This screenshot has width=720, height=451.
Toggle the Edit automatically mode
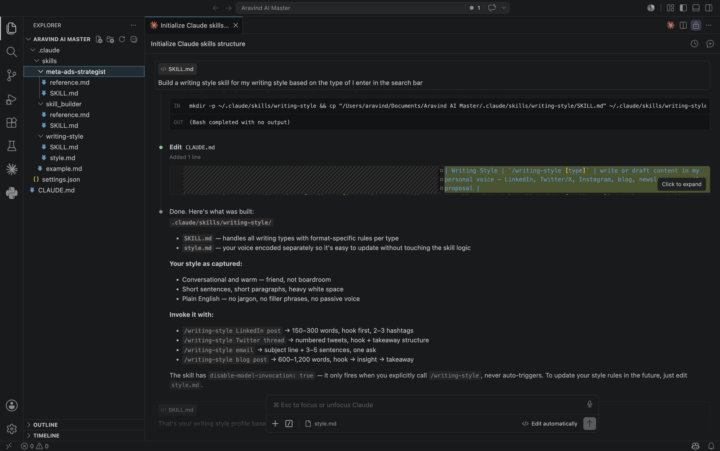[550, 423]
